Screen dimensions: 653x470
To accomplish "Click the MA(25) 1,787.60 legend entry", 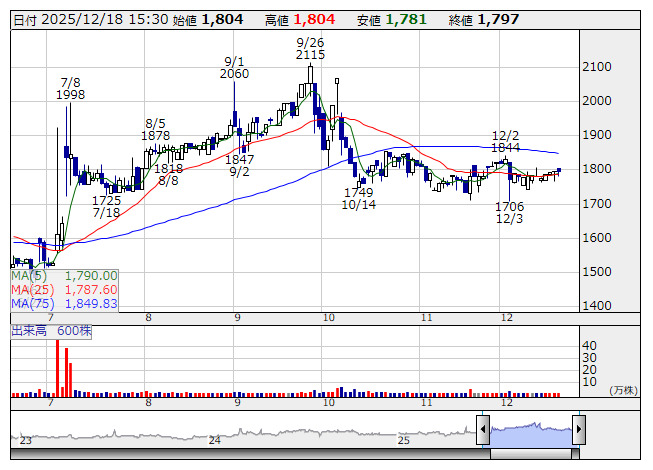I will pos(64,290).
